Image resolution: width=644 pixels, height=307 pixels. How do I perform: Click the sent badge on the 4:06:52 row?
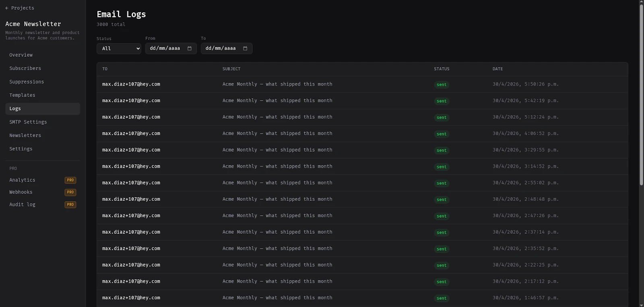coord(442,134)
